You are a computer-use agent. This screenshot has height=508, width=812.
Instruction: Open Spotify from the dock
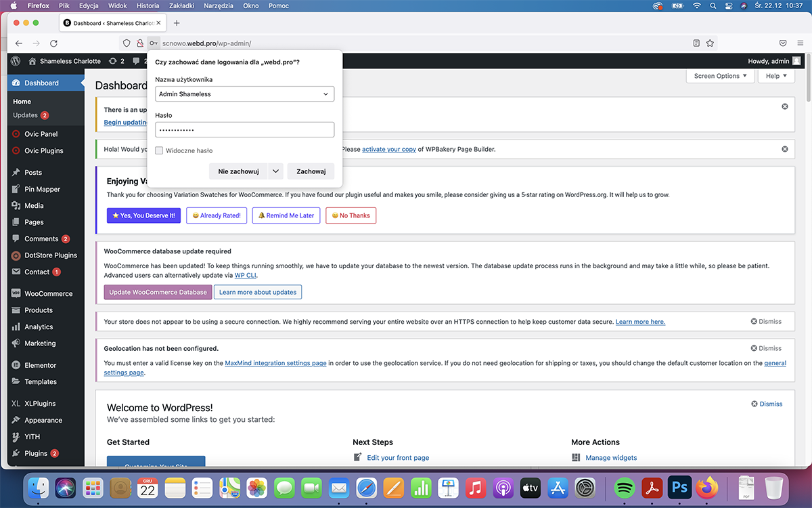point(625,487)
